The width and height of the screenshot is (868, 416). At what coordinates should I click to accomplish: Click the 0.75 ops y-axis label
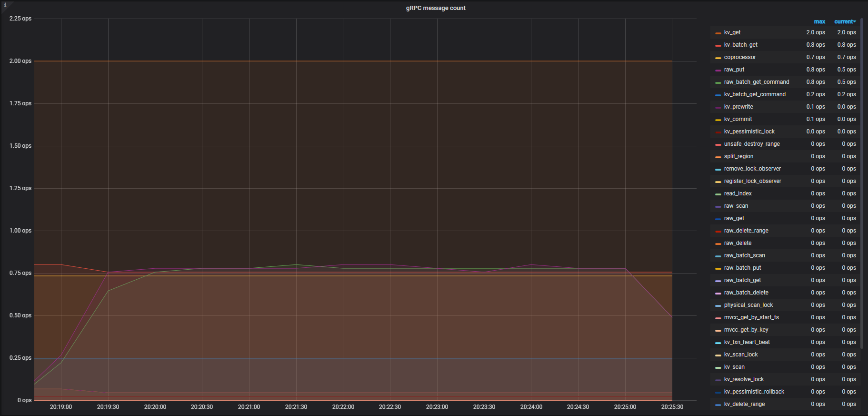(x=20, y=273)
